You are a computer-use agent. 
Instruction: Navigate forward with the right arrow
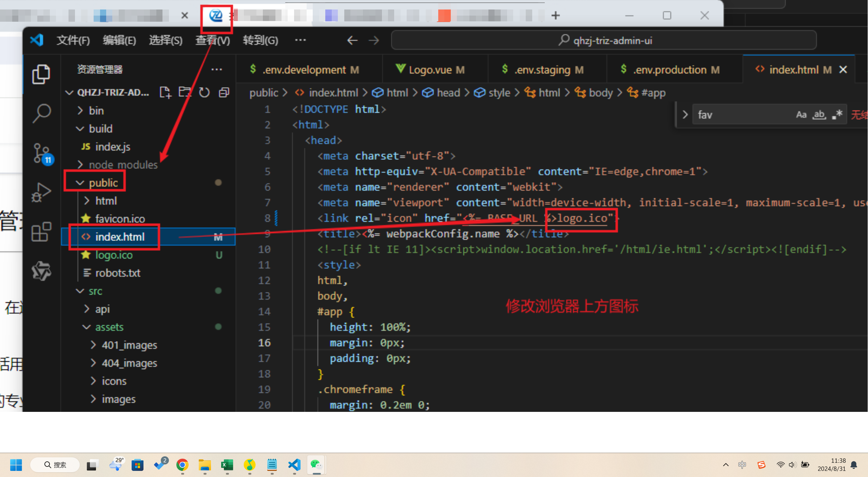(374, 40)
